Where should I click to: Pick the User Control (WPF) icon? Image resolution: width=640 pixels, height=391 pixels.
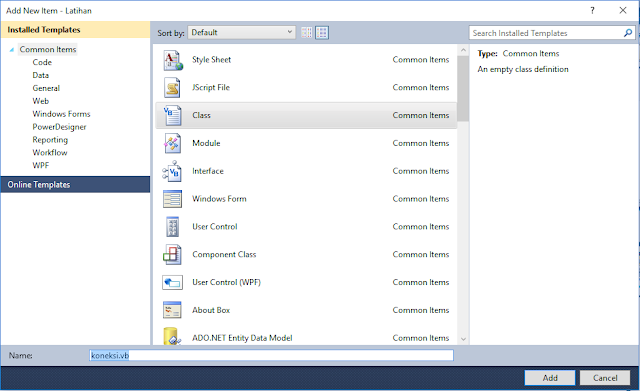(x=172, y=282)
